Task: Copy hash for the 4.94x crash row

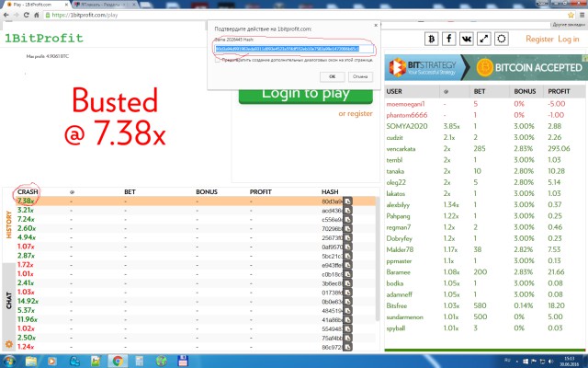Action: point(347,237)
